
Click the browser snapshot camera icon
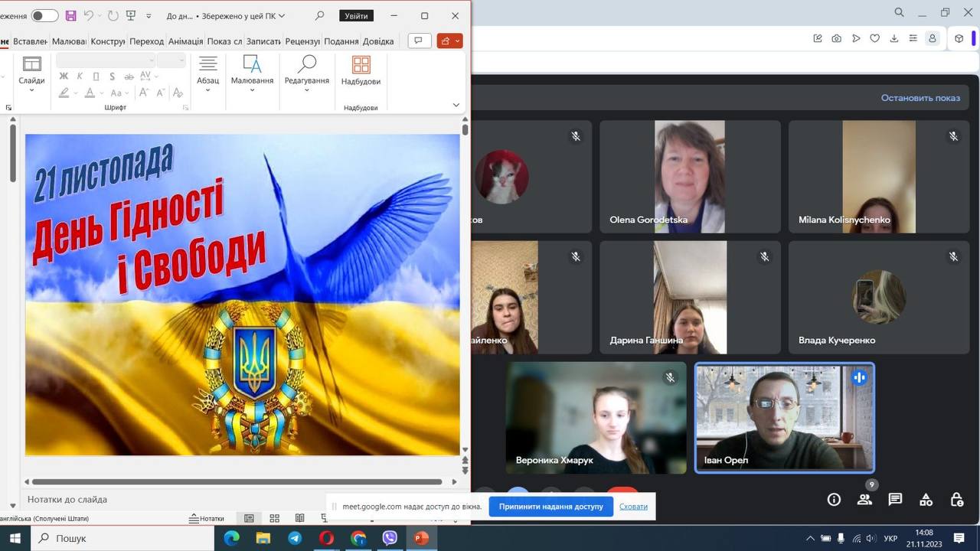pyautogui.click(x=837, y=38)
